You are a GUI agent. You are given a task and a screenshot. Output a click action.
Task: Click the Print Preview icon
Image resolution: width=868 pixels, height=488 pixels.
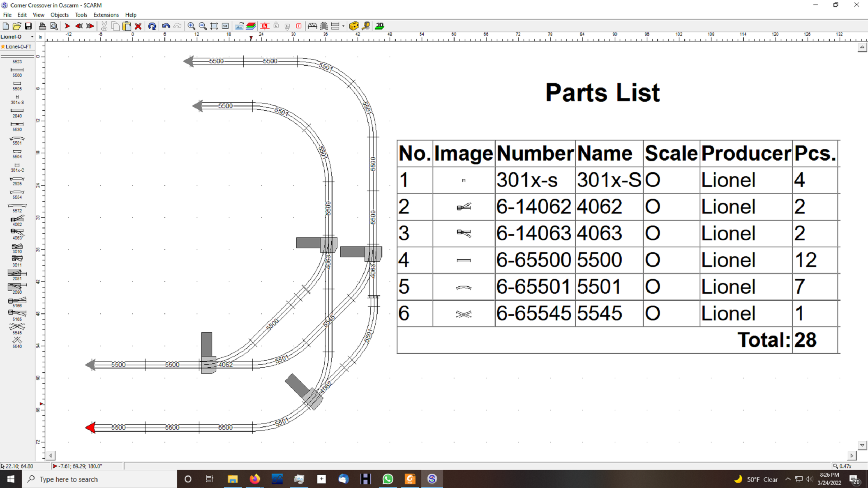click(54, 26)
